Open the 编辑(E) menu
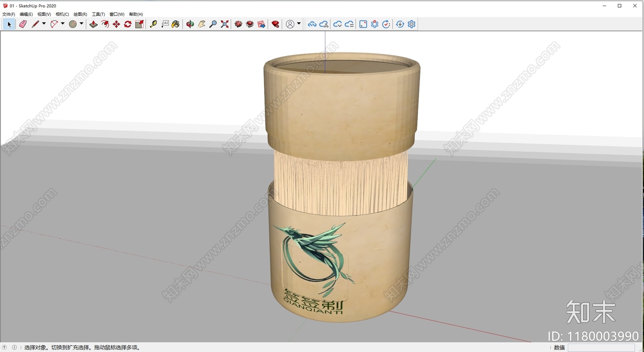This screenshot has width=644, height=352. tap(26, 14)
